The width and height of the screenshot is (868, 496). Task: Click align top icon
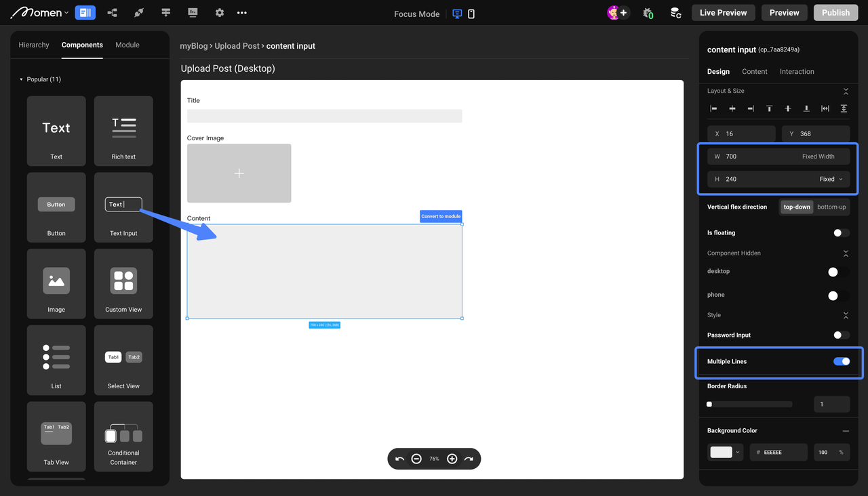point(769,108)
